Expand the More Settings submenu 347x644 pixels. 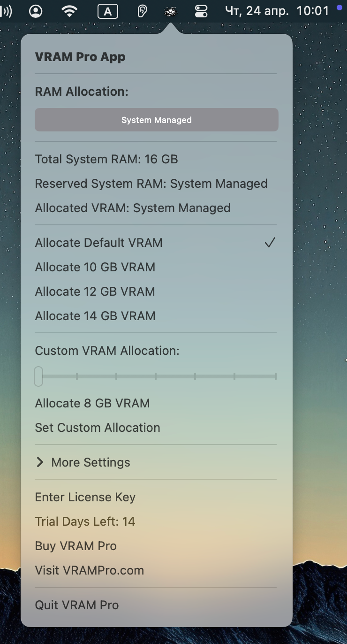pos(156,462)
